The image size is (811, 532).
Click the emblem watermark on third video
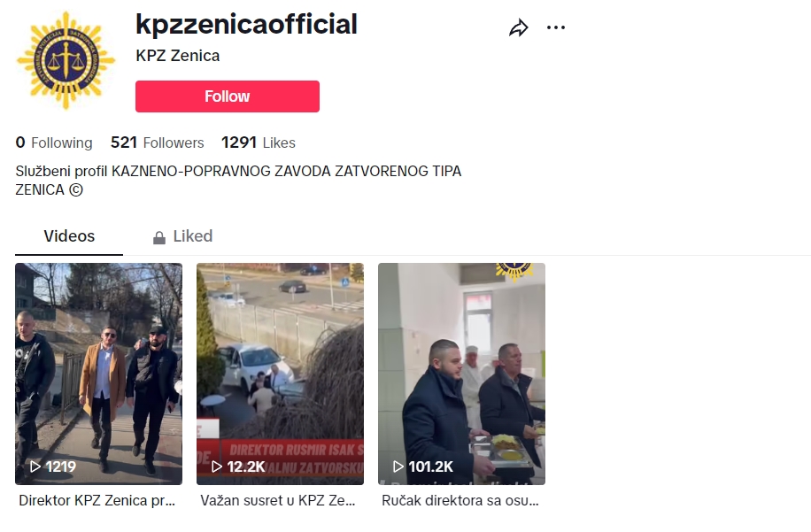(x=514, y=272)
